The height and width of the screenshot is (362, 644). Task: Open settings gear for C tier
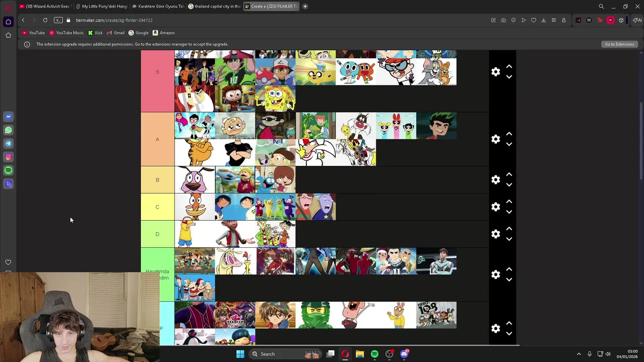coord(496,207)
